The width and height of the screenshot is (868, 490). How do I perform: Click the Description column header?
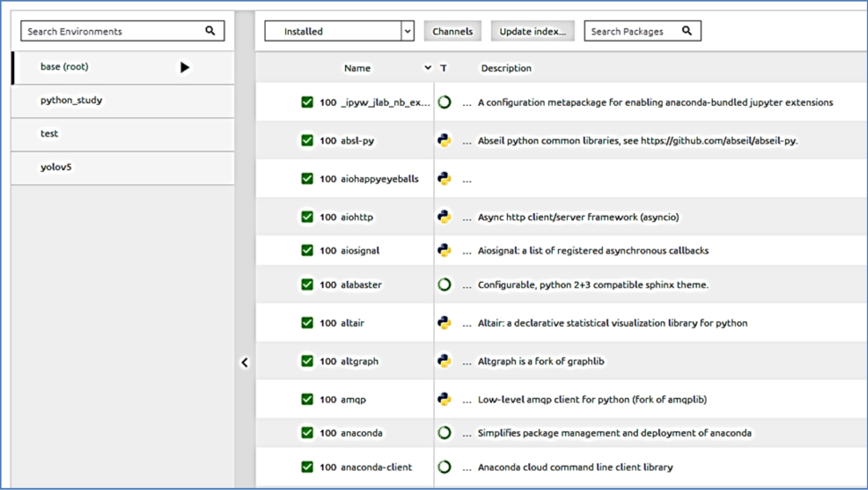[506, 68]
